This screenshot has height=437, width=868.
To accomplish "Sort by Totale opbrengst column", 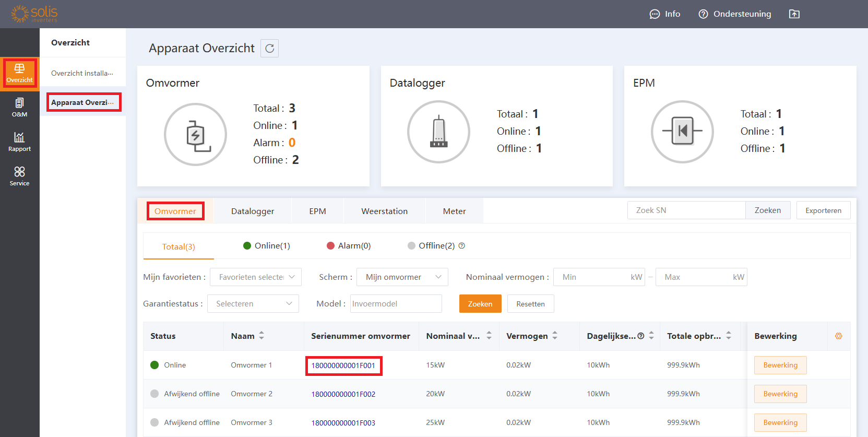I will coord(729,336).
